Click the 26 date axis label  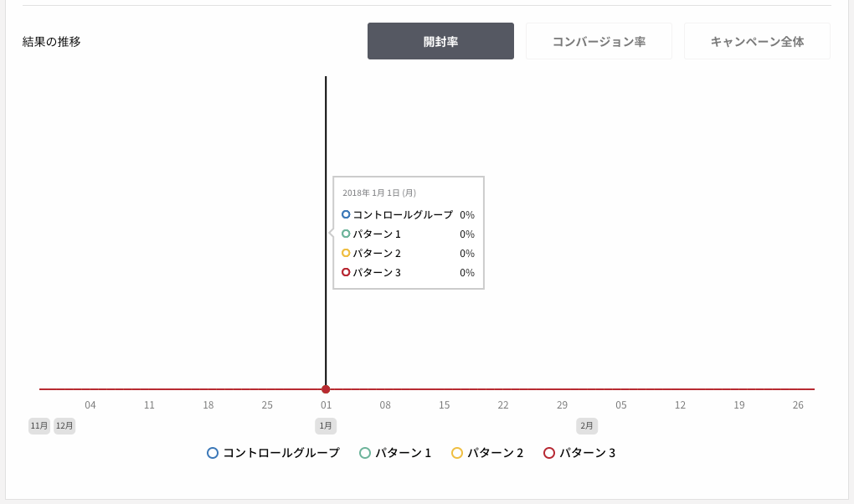pyautogui.click(x=798, y=405)
